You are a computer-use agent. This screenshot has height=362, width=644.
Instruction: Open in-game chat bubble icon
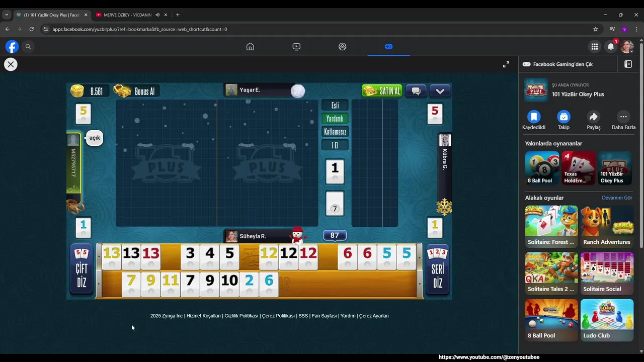(416, 91)
